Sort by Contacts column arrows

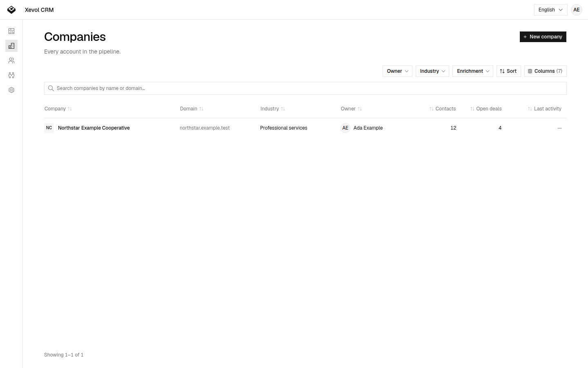pos(432,109)
